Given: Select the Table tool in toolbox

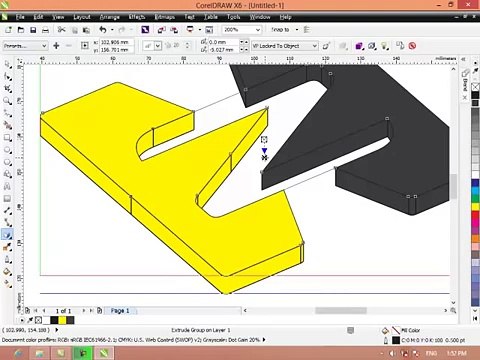Looking at the screenshot, I should (x=7, y=199).
